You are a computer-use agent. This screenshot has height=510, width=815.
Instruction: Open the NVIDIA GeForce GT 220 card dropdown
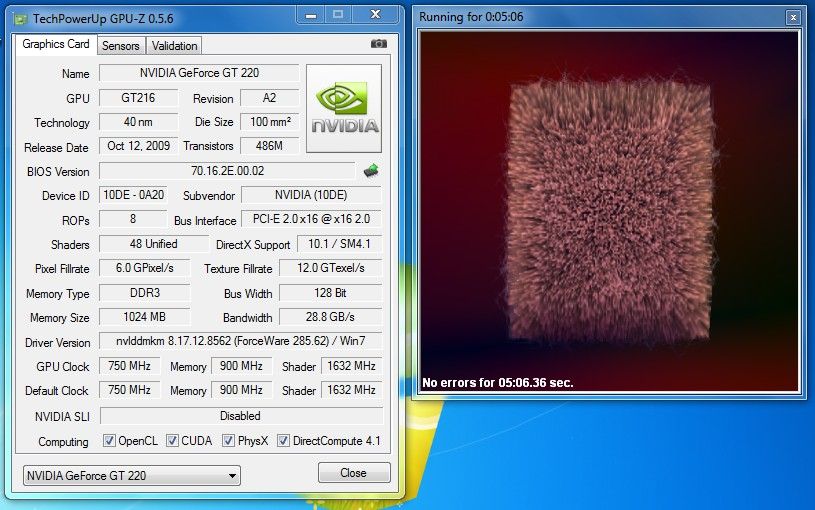pos(132,475)
